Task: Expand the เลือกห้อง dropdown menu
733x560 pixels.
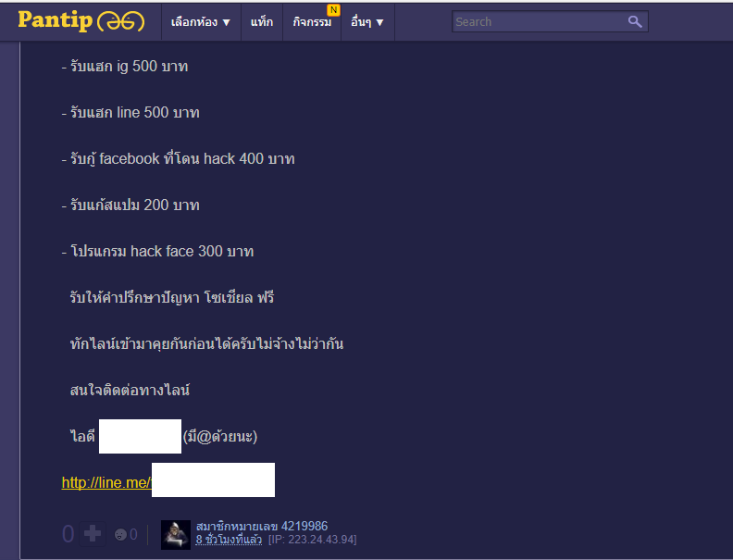Action: point(201,22)
